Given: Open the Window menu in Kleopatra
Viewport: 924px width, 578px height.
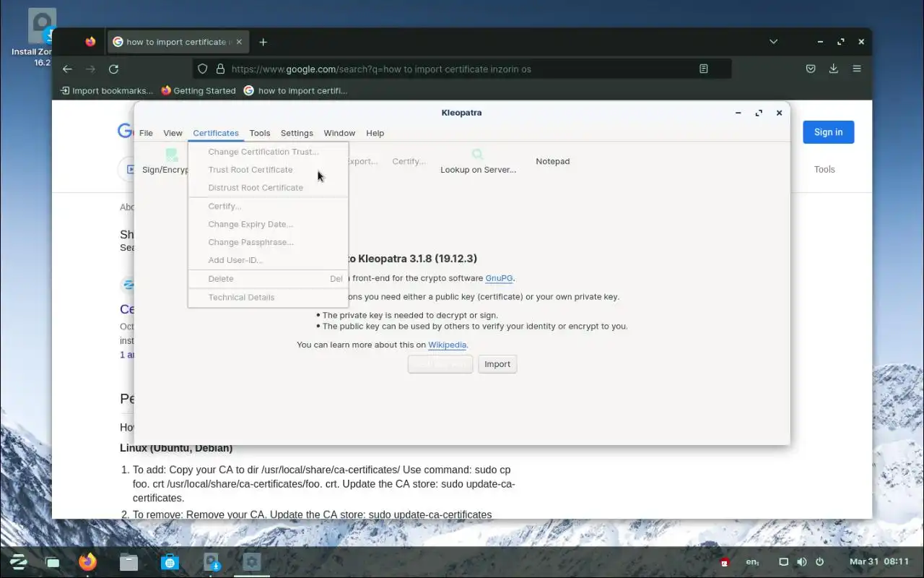Looking at the screenshot, I should 339,133.
